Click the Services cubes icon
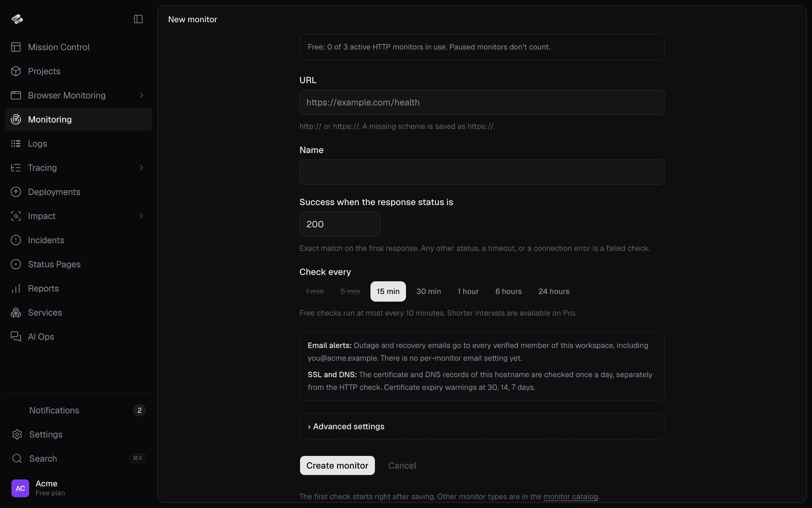This screenshot has width=812, height=508. click(16, 312)
